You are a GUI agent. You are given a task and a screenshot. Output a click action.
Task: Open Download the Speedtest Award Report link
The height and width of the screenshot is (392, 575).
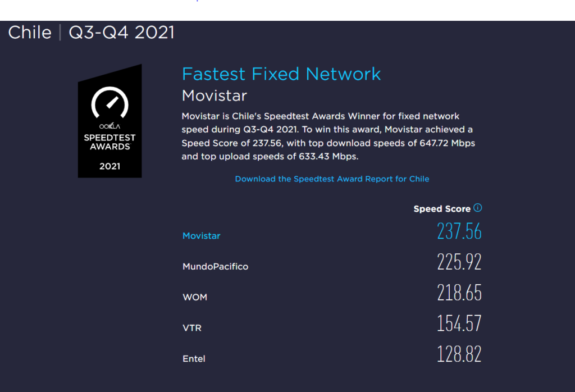[x=332, y=179]
